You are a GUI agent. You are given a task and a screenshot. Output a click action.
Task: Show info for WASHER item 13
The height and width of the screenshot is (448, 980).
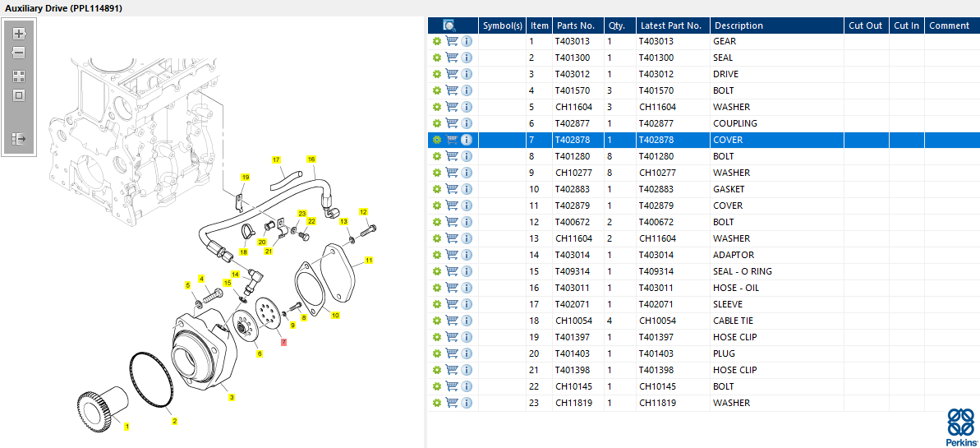(467, 238)
